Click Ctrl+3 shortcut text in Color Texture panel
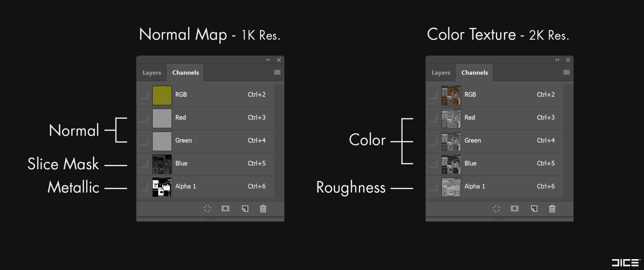 click(x=546, y=117)
